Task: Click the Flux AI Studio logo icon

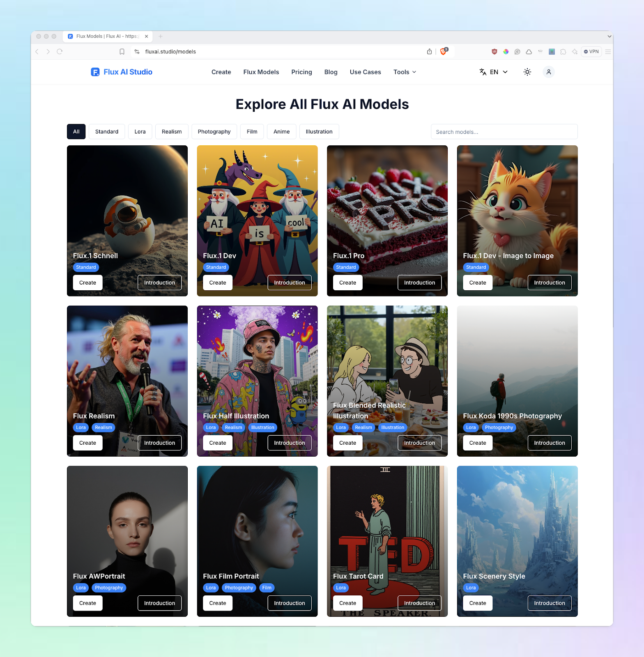Action: point(95,72)
